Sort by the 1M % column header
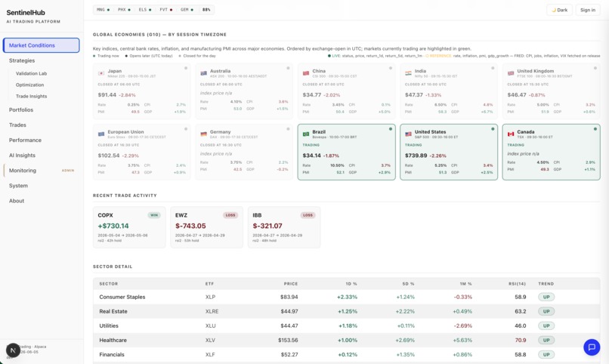 pos(465,284)
